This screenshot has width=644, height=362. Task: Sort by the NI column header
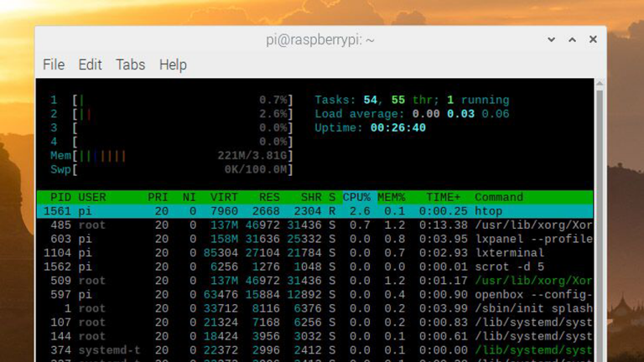[189, 198]
